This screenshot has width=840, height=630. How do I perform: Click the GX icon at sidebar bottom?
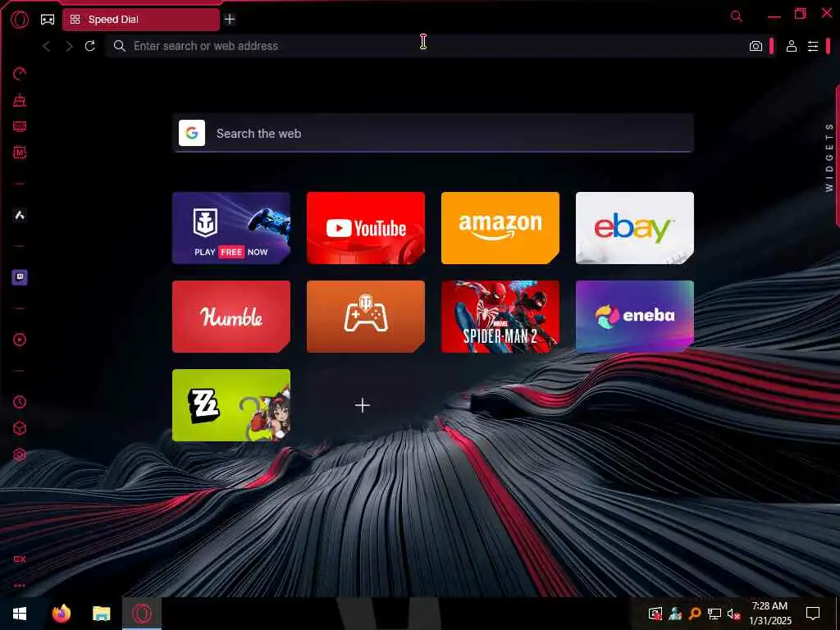(x=20, y=559)
